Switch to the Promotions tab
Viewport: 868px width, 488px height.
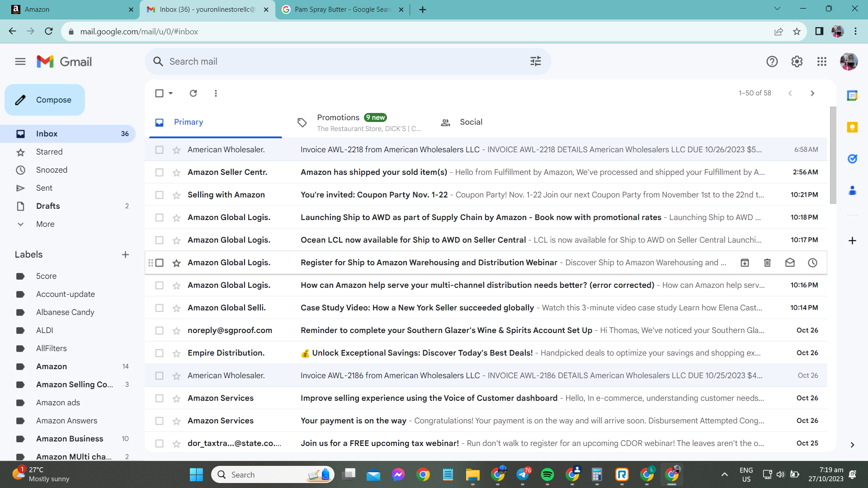(359, 122)
